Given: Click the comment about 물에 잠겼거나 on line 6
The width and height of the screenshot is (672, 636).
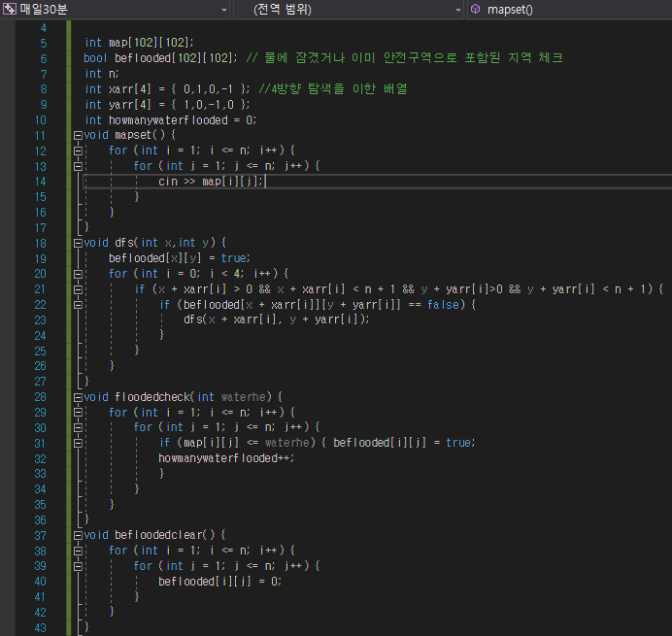Looking at the screenshot, I should pos(404,58).
